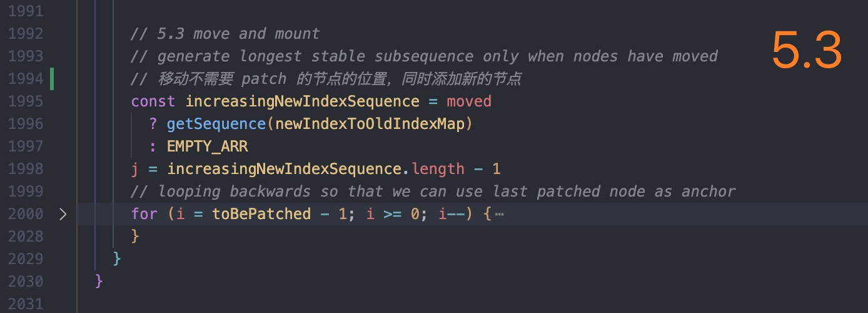Click the green gutter change marker at line 1994
Viewport: 868px width, 313px height.
pos(51,79)
